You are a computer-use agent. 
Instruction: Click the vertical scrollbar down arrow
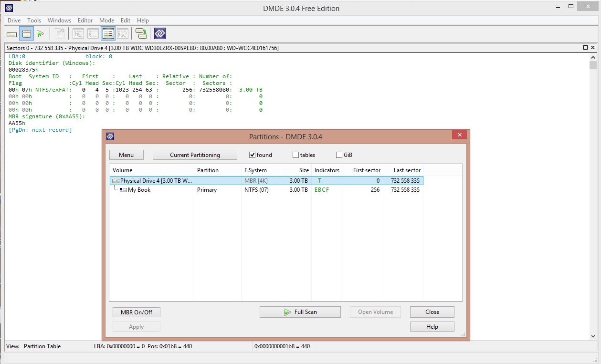593,336
